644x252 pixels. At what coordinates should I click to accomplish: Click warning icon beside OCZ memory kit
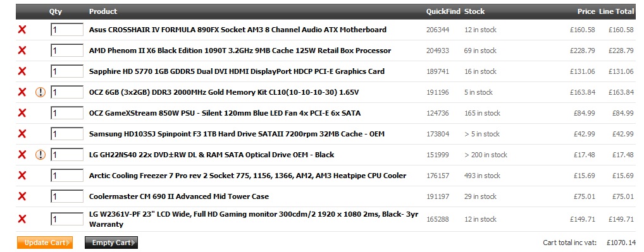coord(40,92)
